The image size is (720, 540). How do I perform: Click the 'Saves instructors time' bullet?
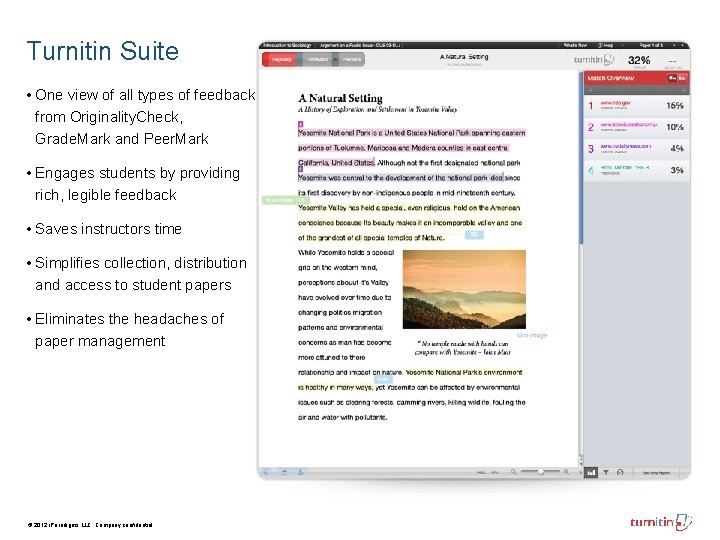(108, 229)
